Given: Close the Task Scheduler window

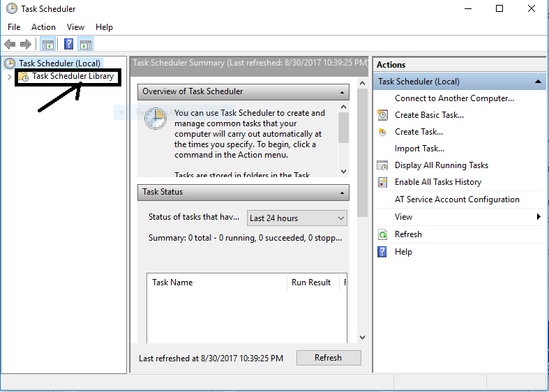Looking at the screenshot, I should tap(532, 8).
